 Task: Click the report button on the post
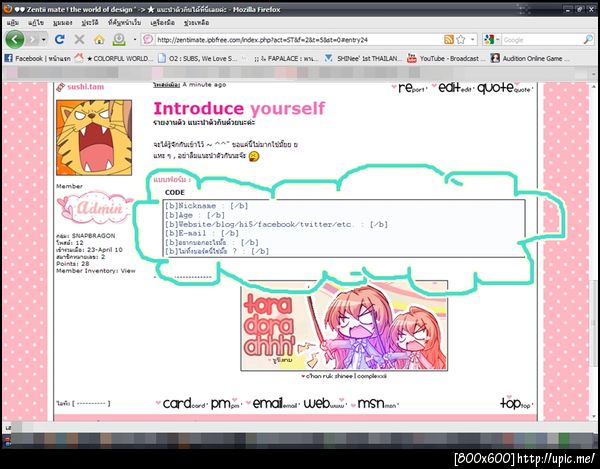(411, 88)
